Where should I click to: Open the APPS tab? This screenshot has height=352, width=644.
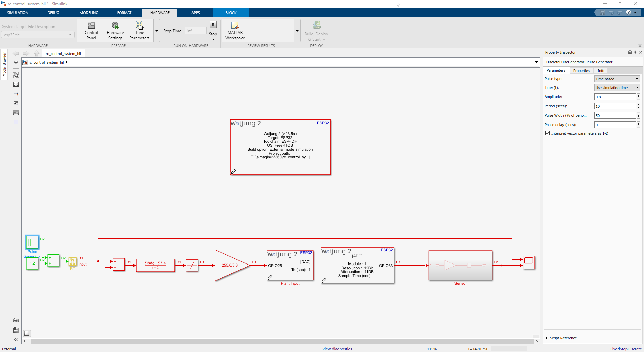pyautogui.click(x=196, y=13)
